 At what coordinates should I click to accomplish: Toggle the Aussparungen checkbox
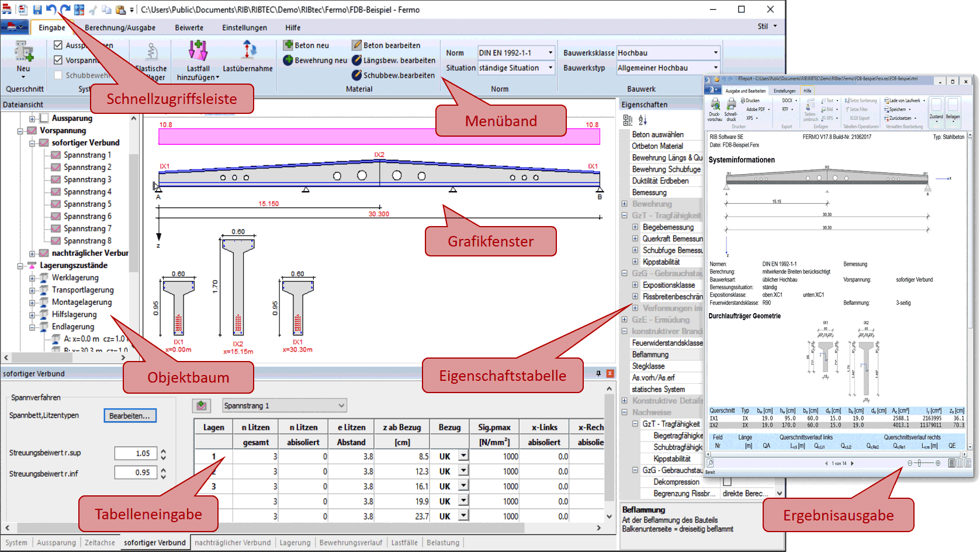click(x=58, y=45)
